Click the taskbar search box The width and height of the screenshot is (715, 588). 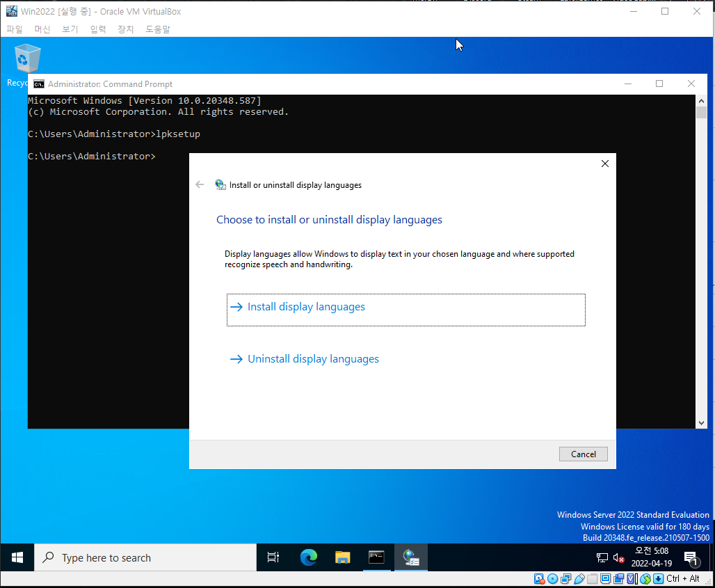pos(145,557)
